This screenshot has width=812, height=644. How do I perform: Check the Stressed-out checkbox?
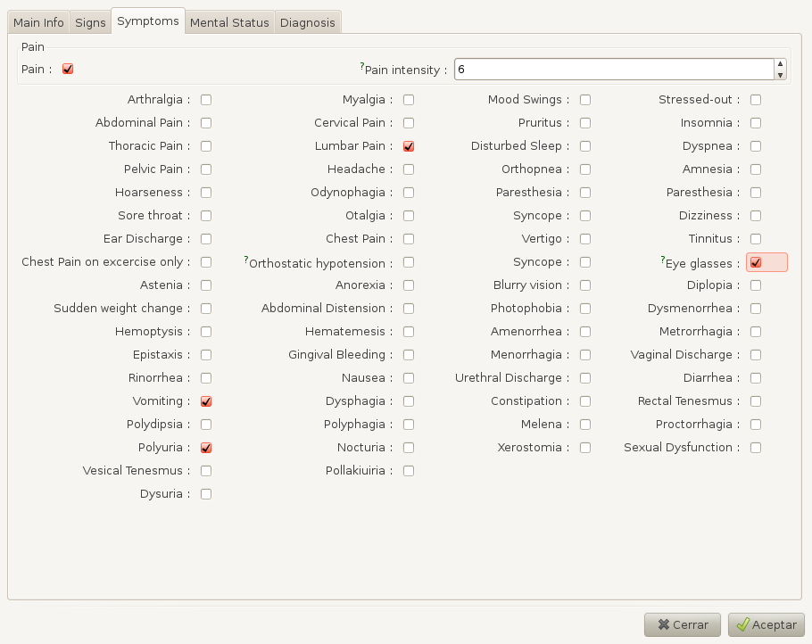(756, 100)
